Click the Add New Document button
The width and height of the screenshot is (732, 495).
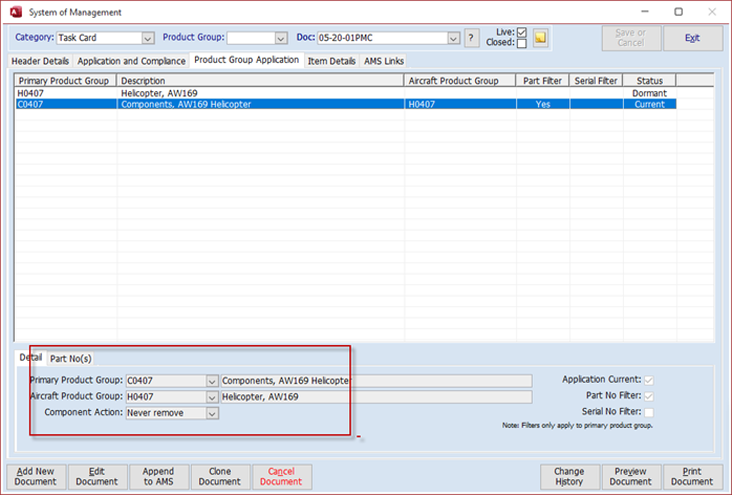(36, 477)
